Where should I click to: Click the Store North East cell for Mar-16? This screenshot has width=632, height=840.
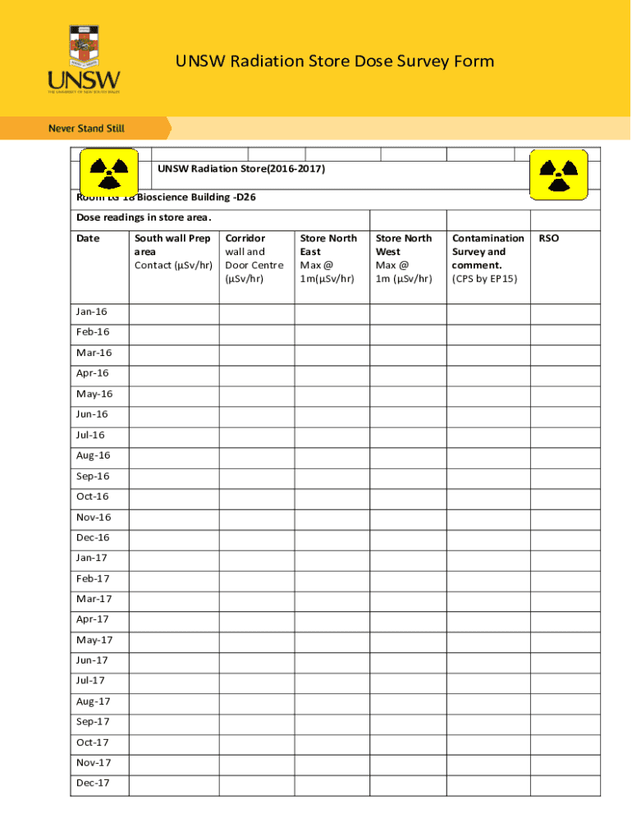coord(332,354)
